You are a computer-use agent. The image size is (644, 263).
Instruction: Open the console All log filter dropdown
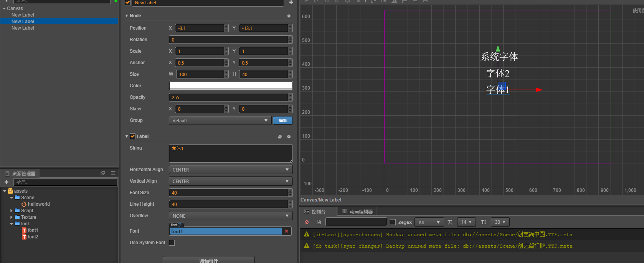pos(429,222)
